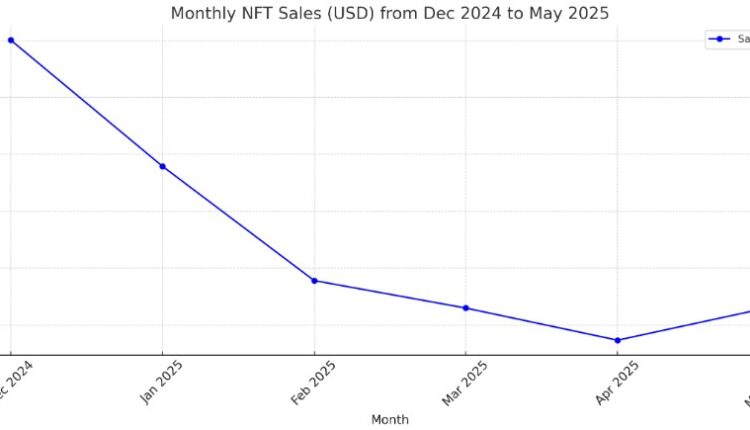Image resolution: width=750 pixels, height=430 pixels.
Task: Select the rising line segment after Apr 2025
Action: point(685,325)
